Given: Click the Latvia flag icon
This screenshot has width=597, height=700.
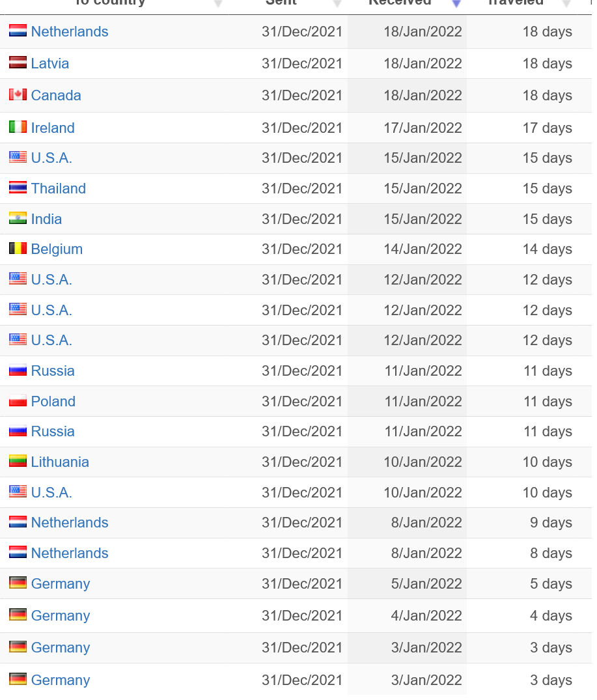Looking at the screenshot, I should click(18, 63).
